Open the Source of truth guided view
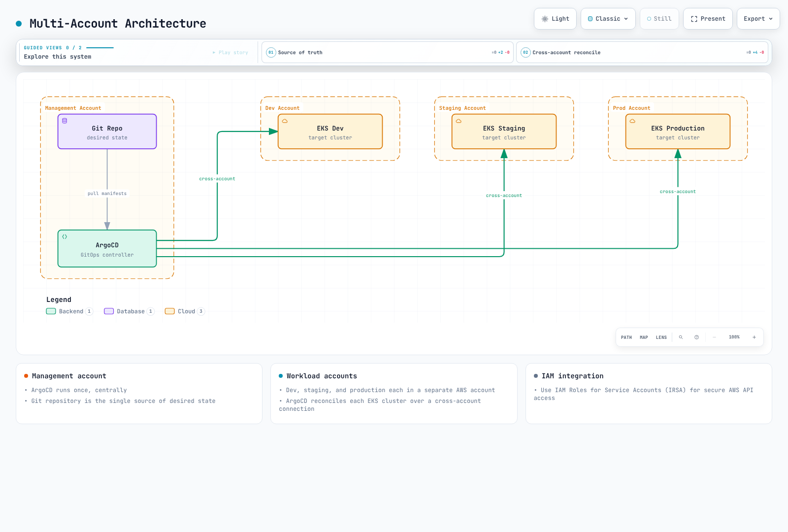Screen dimensions: 788x532 coord(388,52)
